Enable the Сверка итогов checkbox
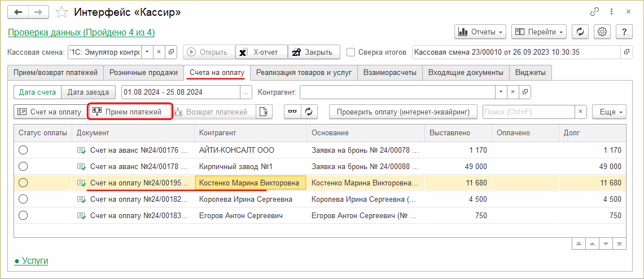The width and height of the screenshot is (644, 279). click(351, 52)
